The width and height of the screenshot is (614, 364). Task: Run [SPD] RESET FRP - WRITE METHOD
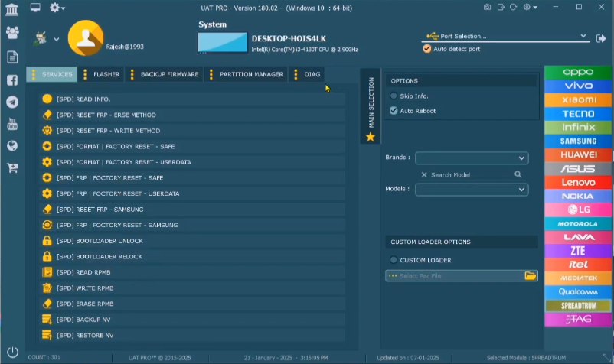pyautogui.click(x=192, y=131)
